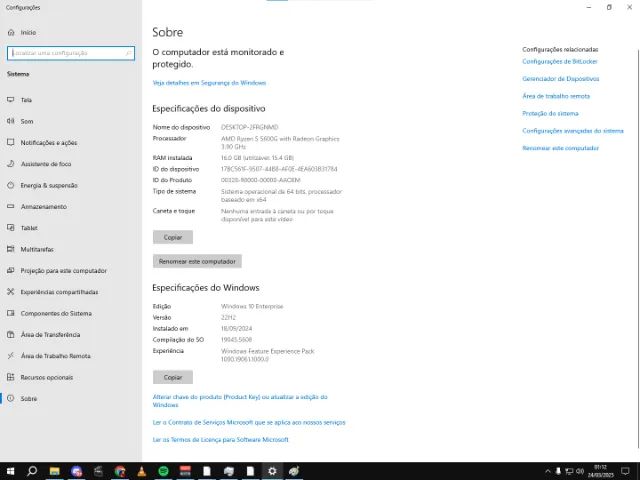The width and height of the screenshot is (640, 480).
Task: Open Alterar chave do produto link
Action: (240, 401)
